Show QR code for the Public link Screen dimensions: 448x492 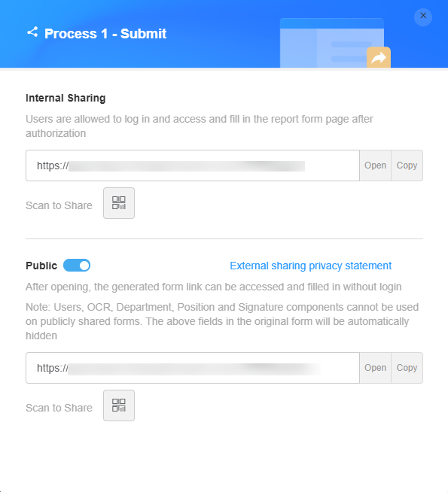pos(119,405)
